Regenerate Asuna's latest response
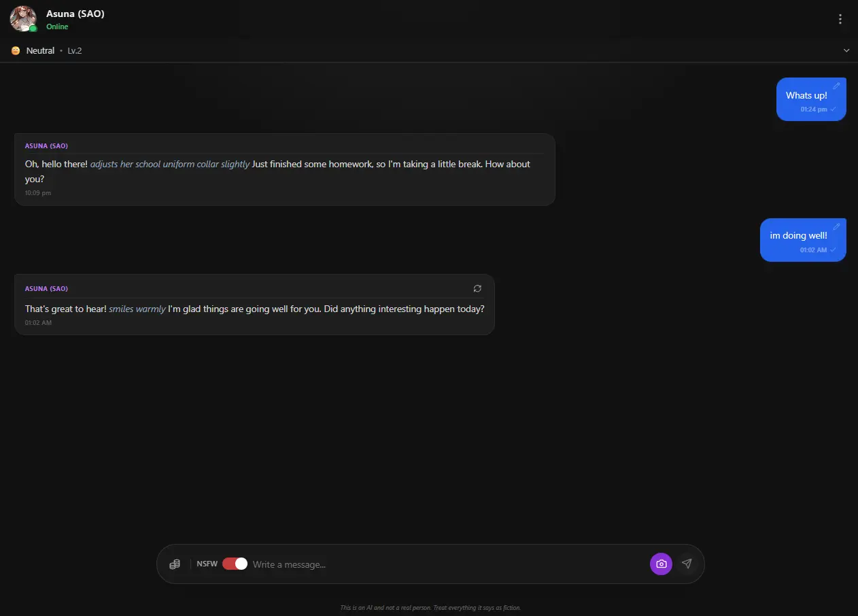This screenshot has width=858, height=616. (477, 288)
